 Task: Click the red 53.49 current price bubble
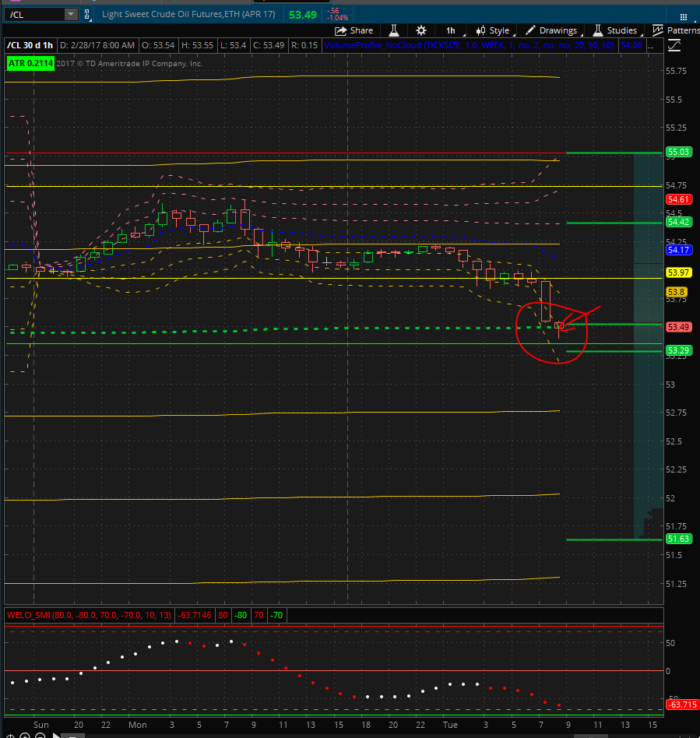[x=678, y=327]
